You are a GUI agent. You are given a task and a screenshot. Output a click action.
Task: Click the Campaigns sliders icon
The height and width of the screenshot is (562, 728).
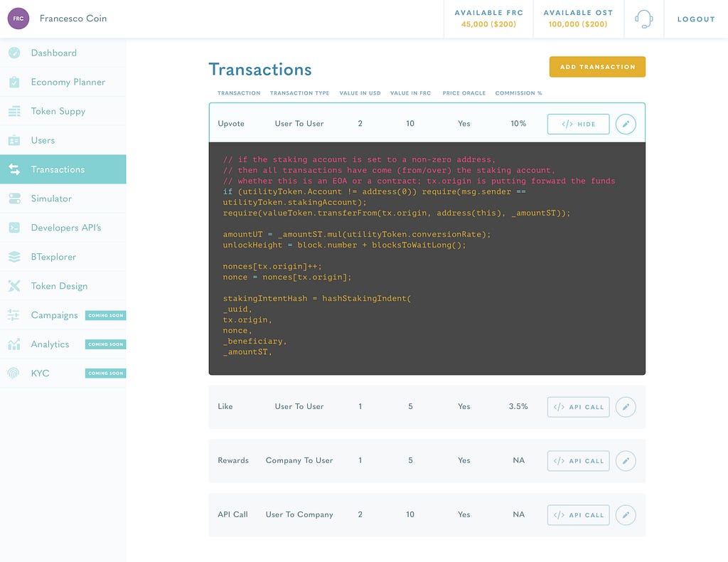coord(14,315)
